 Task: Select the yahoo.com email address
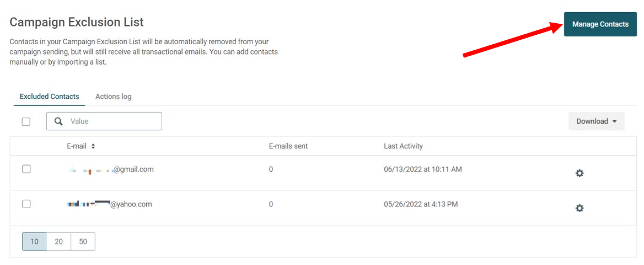(109, 204)
